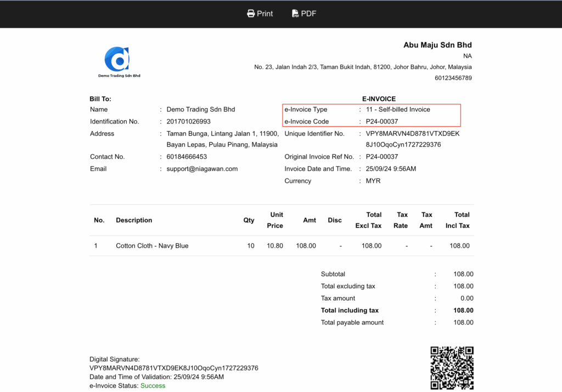Select e-Invoice Code value P24-00037
Image resolution: width=562 pixels, height=392 pixels.
click(x=382, y=121)
